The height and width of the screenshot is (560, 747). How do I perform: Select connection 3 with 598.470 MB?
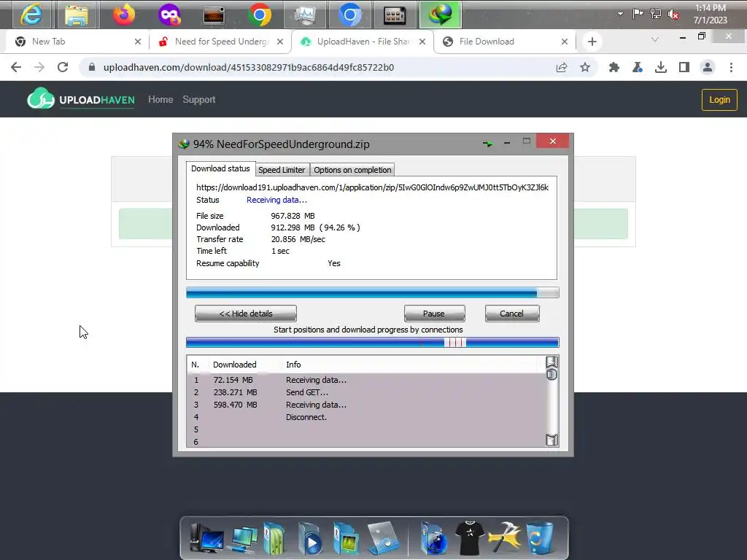pos(366,405)
